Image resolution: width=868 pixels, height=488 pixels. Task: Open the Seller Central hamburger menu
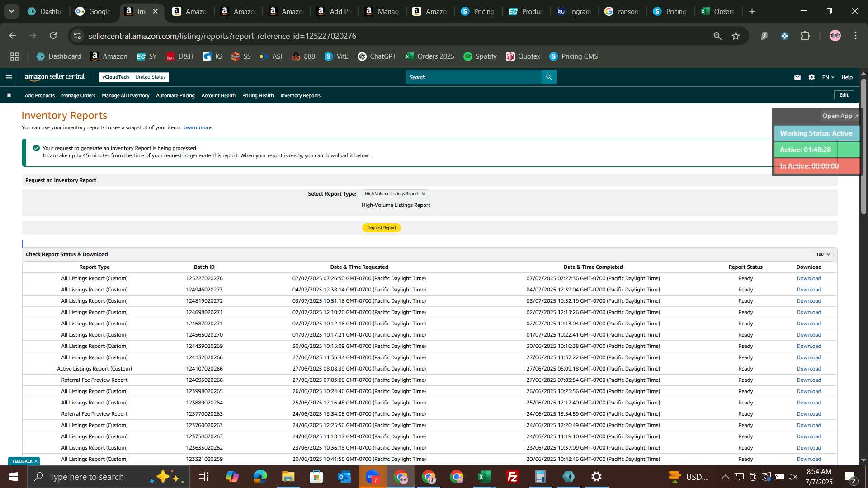(9, 77)
